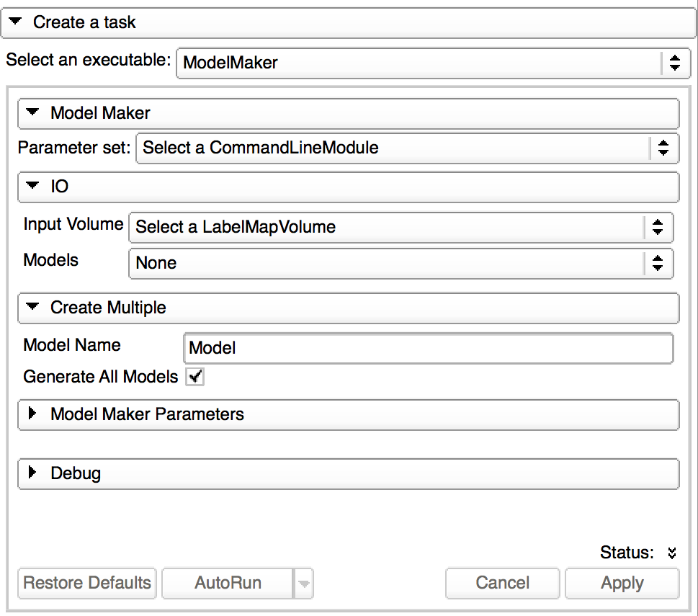This screenshot has height=616, width=698.
Task: Click the AutoRun button
Action: pos(228,583)
